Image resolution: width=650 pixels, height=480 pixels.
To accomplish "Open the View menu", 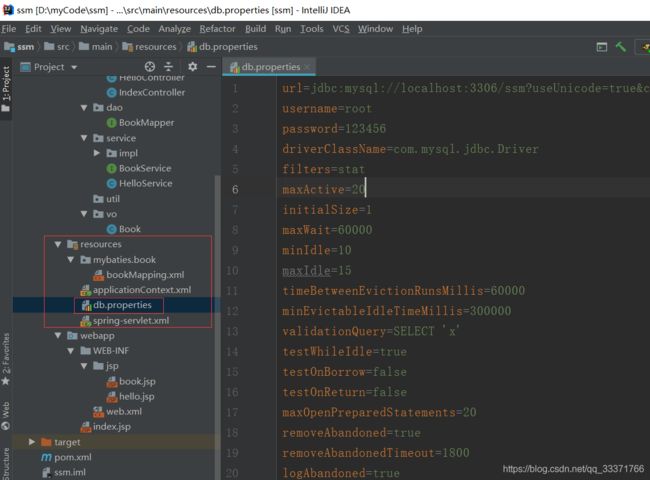I will (x=61, y=29).
